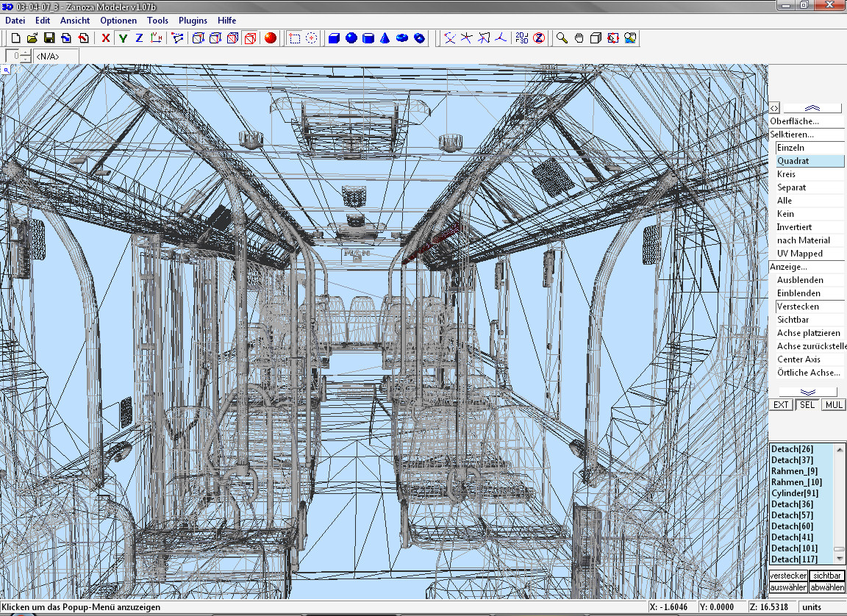Open a file with the folder icon

pyautogui.click(x=32, y=37)
